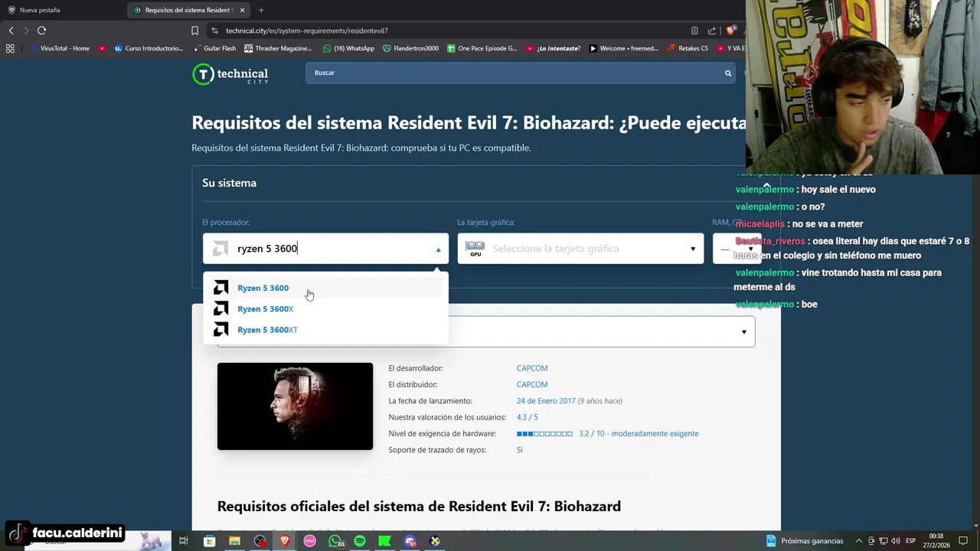Click ESP language indicator in tray
The image size is (980, 551).
click(911, 541)
